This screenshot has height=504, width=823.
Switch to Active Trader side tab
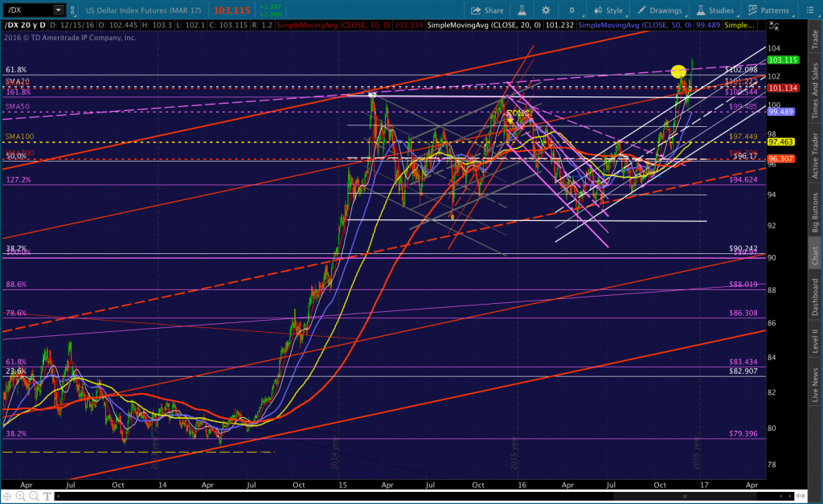tap(815, 155)
